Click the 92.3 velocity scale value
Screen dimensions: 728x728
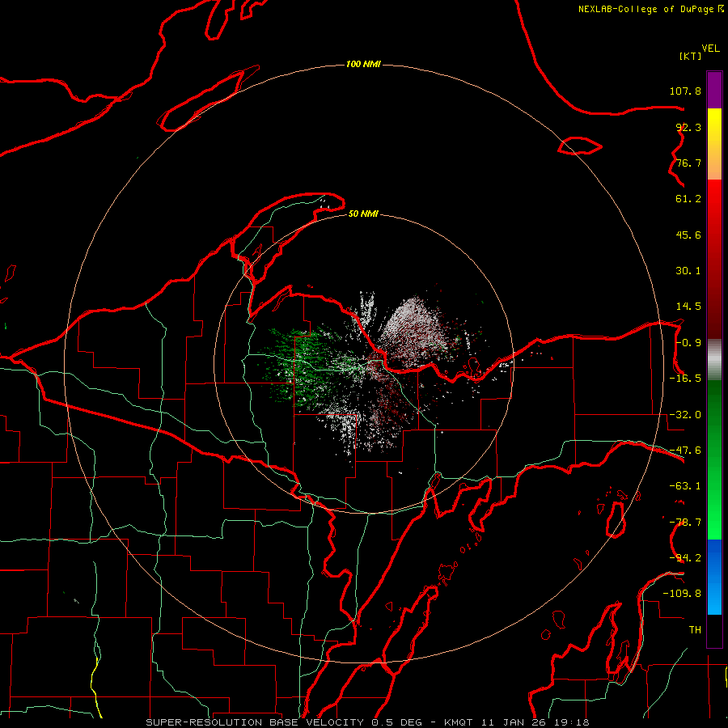tap(688, 127)
